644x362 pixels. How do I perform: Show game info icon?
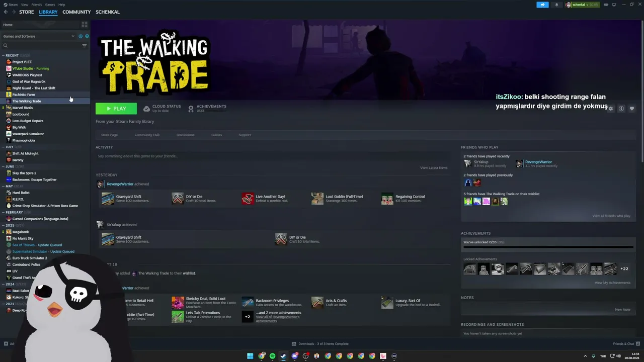pyautogui.click(x=621, y=109)
